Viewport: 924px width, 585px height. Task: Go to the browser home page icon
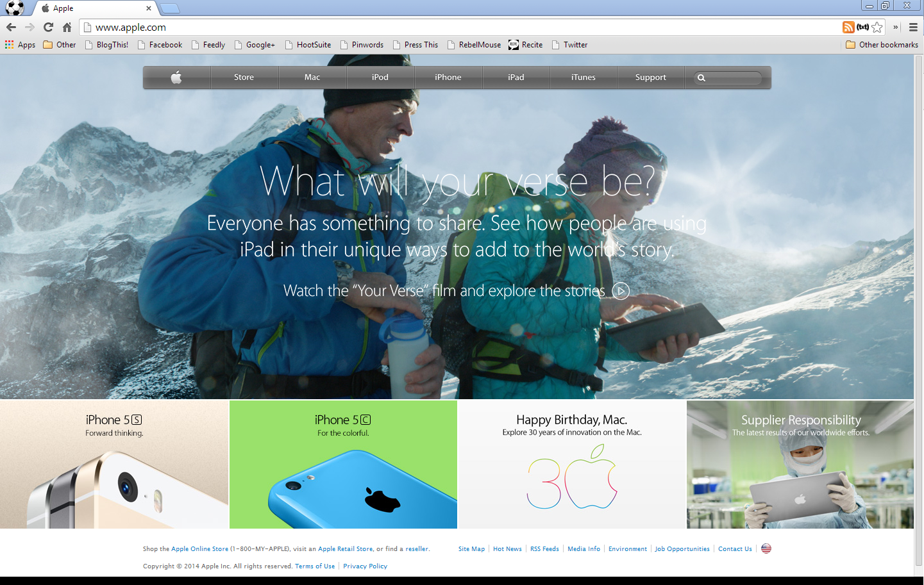click(67, 27)
